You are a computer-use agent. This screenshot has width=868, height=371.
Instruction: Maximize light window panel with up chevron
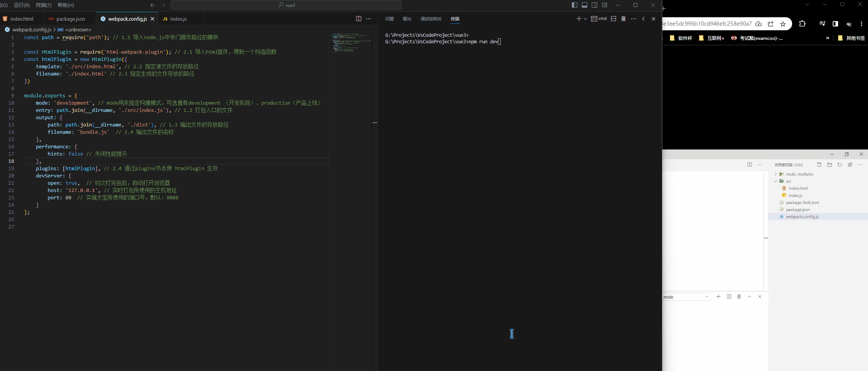coord(749,297)
